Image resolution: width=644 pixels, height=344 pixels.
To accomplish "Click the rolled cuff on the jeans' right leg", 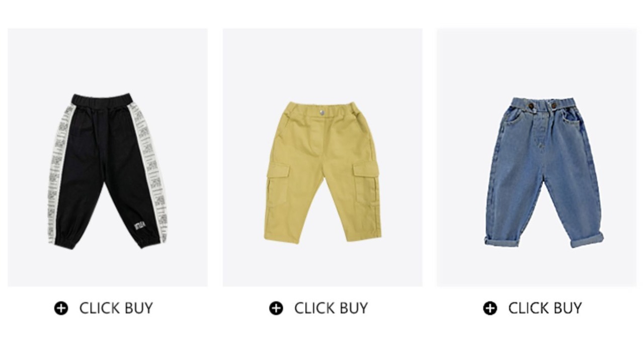I will coord(587,240).
